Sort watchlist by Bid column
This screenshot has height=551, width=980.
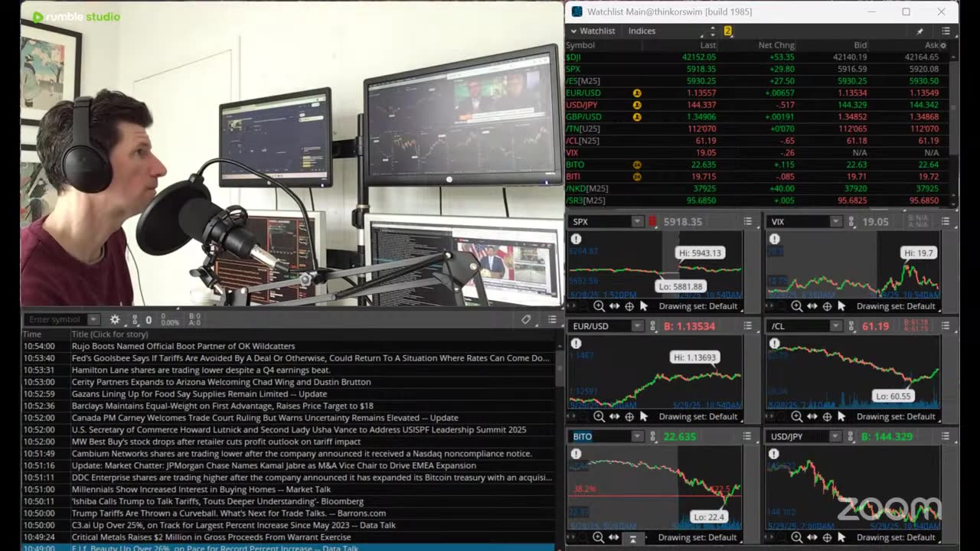tap(860, 45)
